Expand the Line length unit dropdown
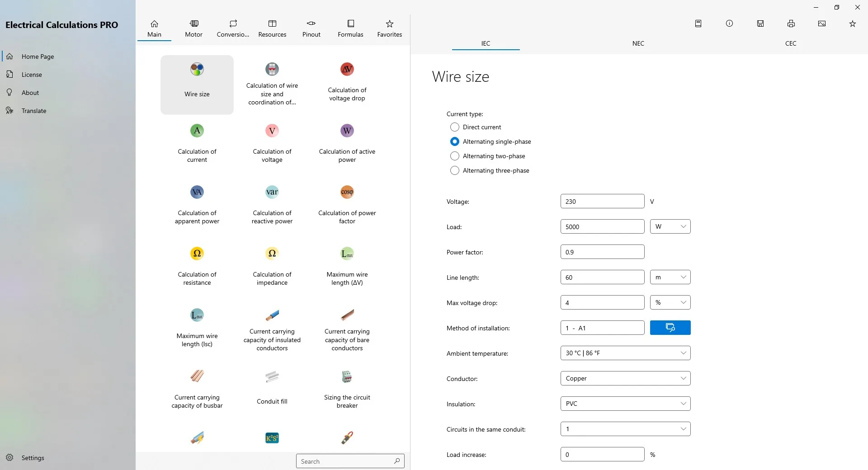Viewport: 868px width, 470px height. pos(670,277)
